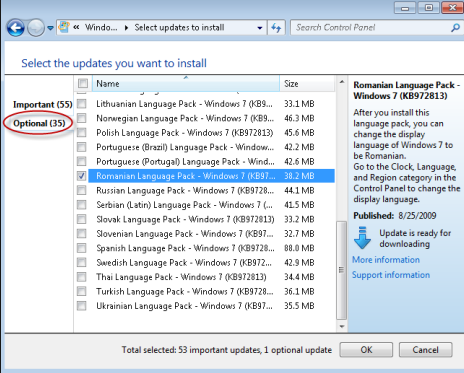Select Ukrainian Language Pack row name
Viewport: 464px width, 373px height.
click(184, 306)
